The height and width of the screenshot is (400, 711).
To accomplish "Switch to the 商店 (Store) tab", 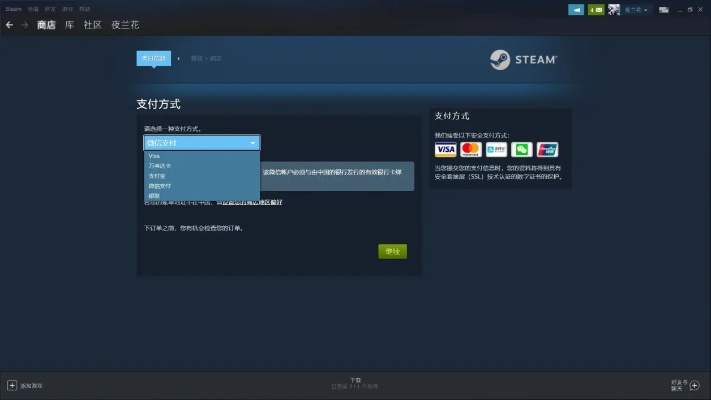I will pyautogui.click(x=46, y=25).
